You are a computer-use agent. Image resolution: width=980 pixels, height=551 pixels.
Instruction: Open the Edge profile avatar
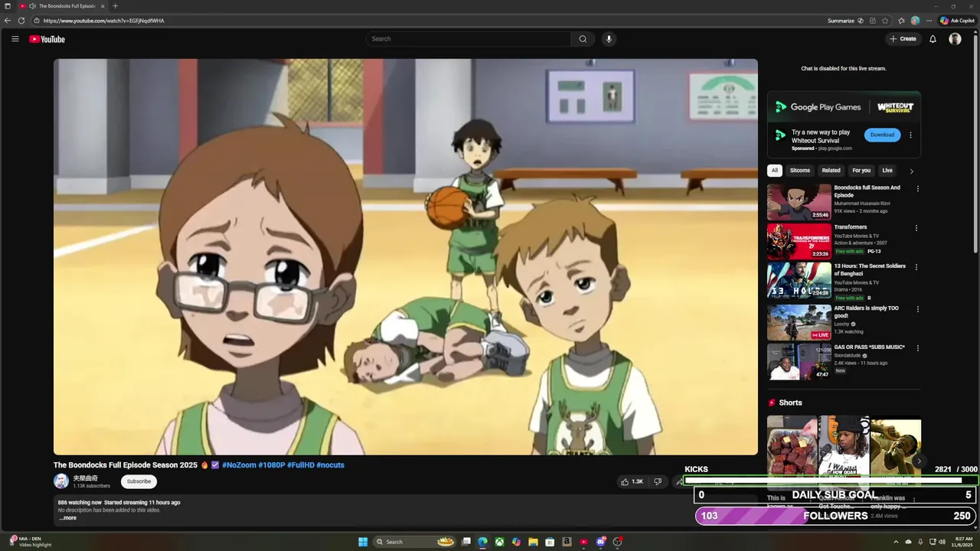pos(915,21)
